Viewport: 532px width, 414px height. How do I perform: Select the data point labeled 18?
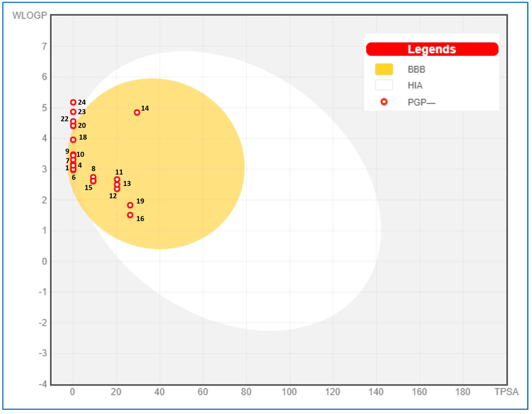[73, 140]
